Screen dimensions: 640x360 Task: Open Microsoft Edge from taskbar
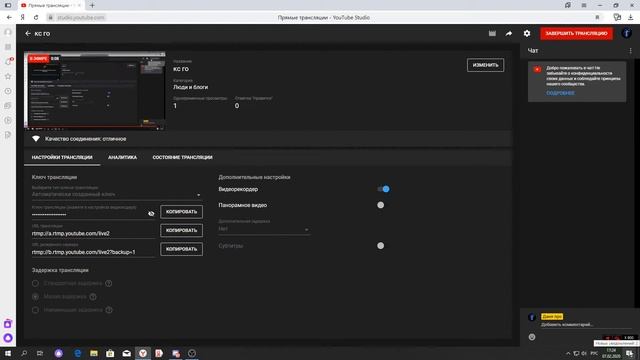(78, 353)
